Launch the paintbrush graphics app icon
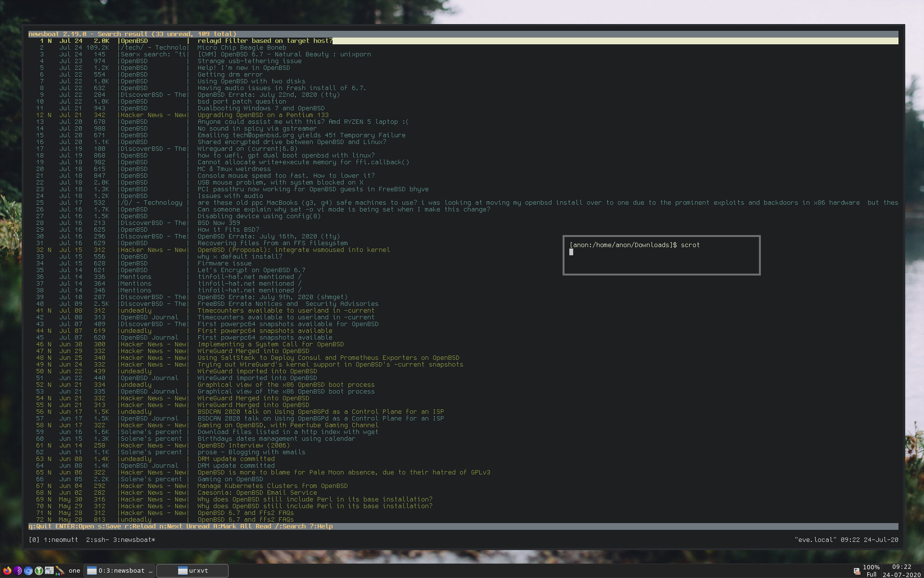Viewport: 924px width, 578px height. [x=60, y=571]
